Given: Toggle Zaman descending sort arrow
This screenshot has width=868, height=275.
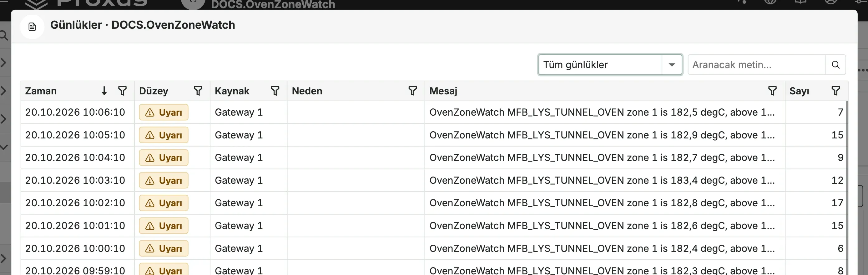Looking at the screenshot, I should coord(104,91).
